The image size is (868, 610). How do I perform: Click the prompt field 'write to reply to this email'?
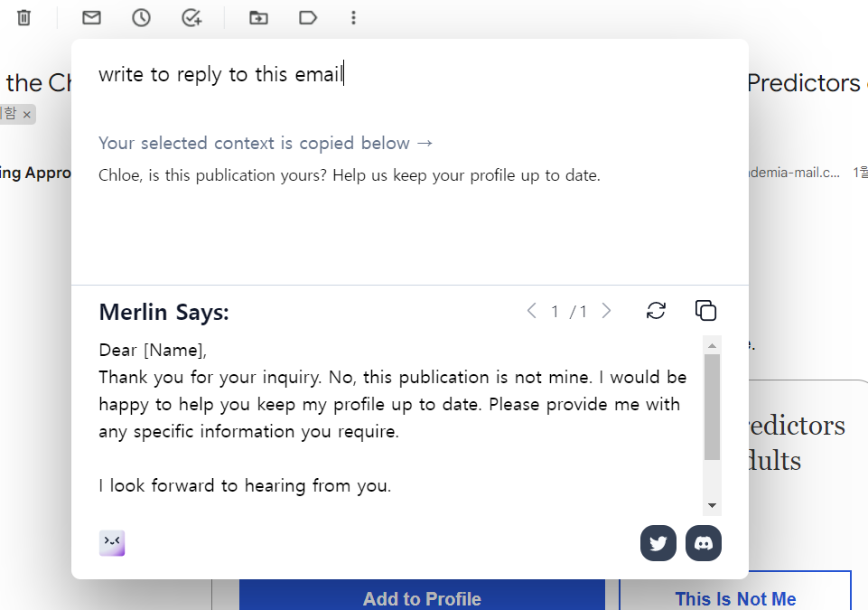coord(221,74)
